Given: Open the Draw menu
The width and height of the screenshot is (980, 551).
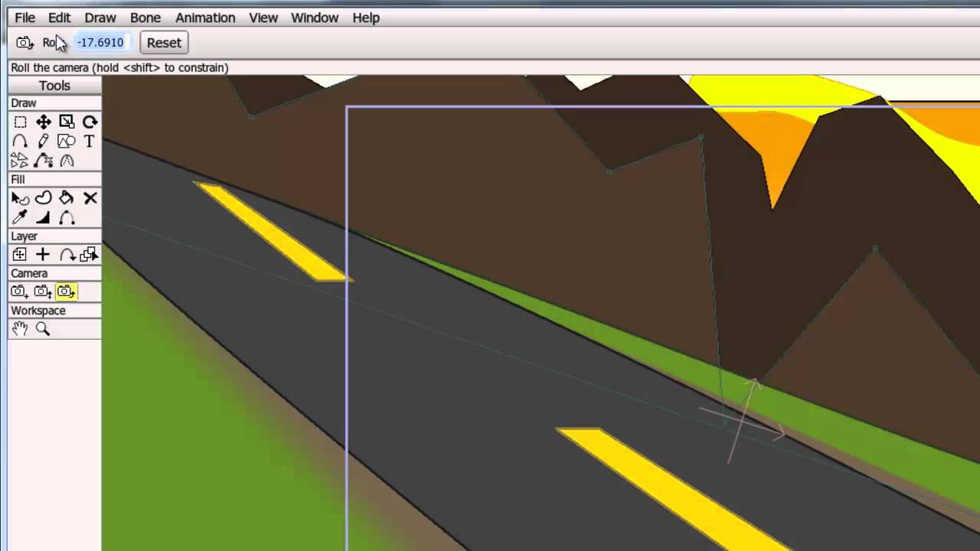Looking at the screenshot, I should pyautogui.click(x=100, y=18).
